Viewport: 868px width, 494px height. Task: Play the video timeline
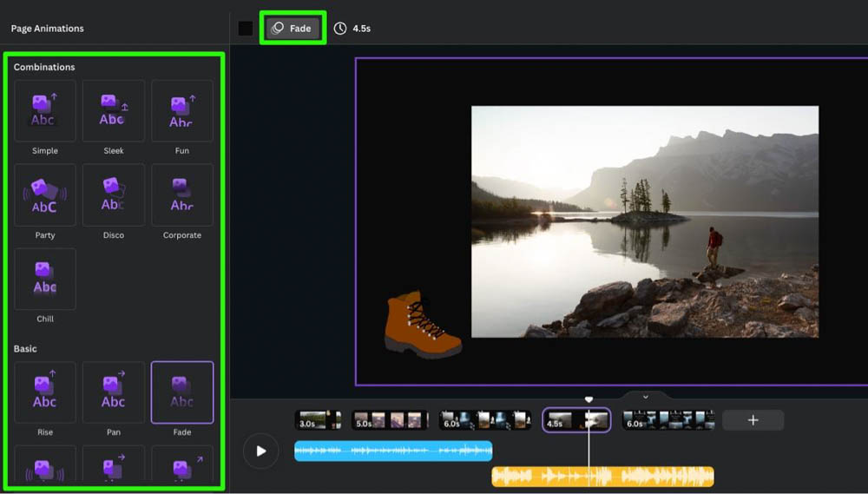tap(260, 451)
